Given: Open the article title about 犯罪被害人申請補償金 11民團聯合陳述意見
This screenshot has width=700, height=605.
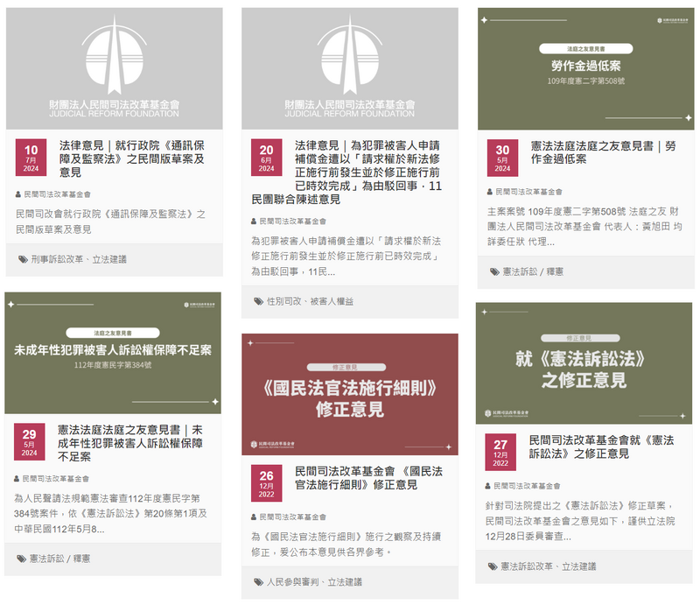Looking at the screenshot, I should pos(346,172).
